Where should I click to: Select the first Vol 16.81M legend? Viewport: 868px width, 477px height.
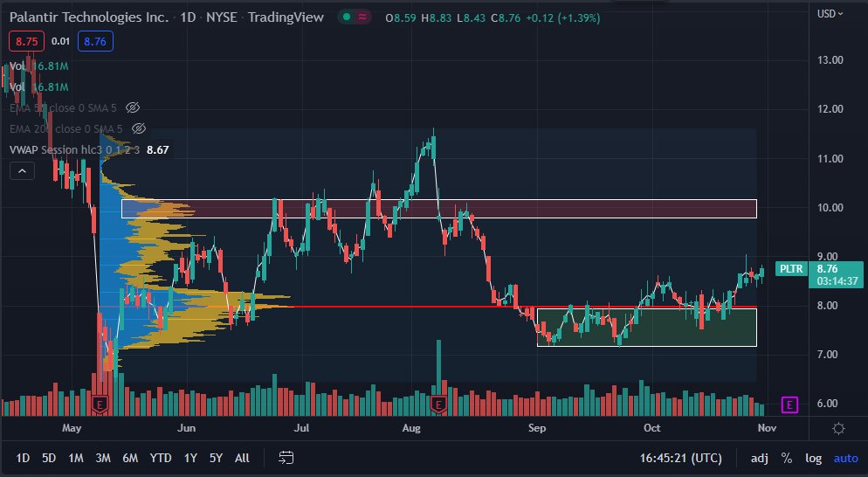[x=38, y=66]
